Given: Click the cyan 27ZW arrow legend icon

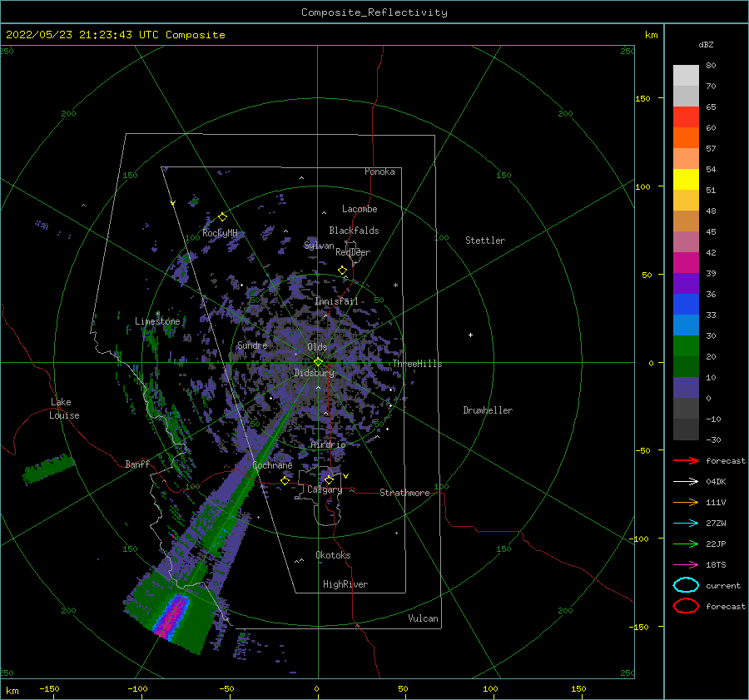Looking at the screenshot, I should pyautogui.click(x=686, y=524).
